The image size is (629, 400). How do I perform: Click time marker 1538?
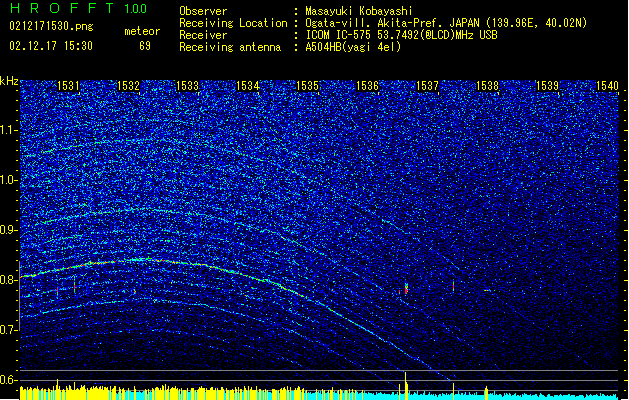tap(487, 86)
